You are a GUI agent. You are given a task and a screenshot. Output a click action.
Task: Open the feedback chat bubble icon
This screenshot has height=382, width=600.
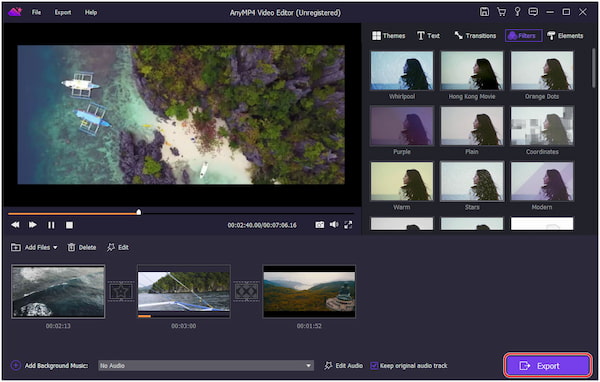pyautogui.click(x=533, y=12)
